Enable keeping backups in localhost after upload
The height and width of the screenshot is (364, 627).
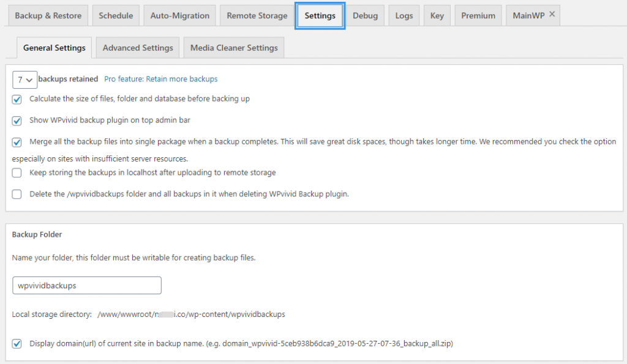click(x=17, y=173)
